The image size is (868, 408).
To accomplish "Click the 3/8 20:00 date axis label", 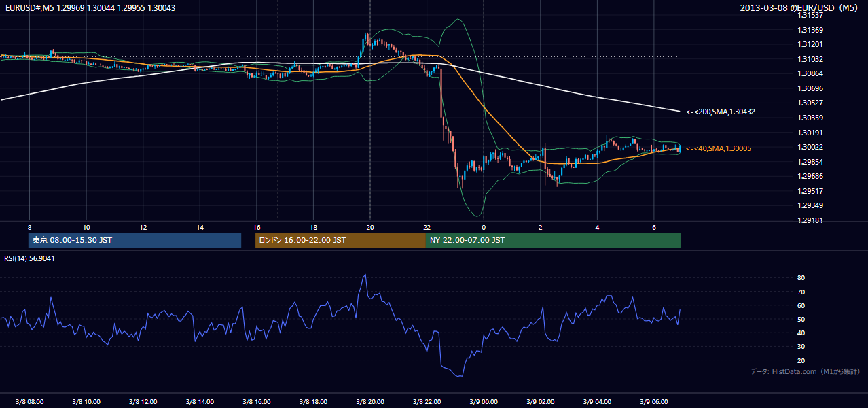I will [x=370, y=402].
